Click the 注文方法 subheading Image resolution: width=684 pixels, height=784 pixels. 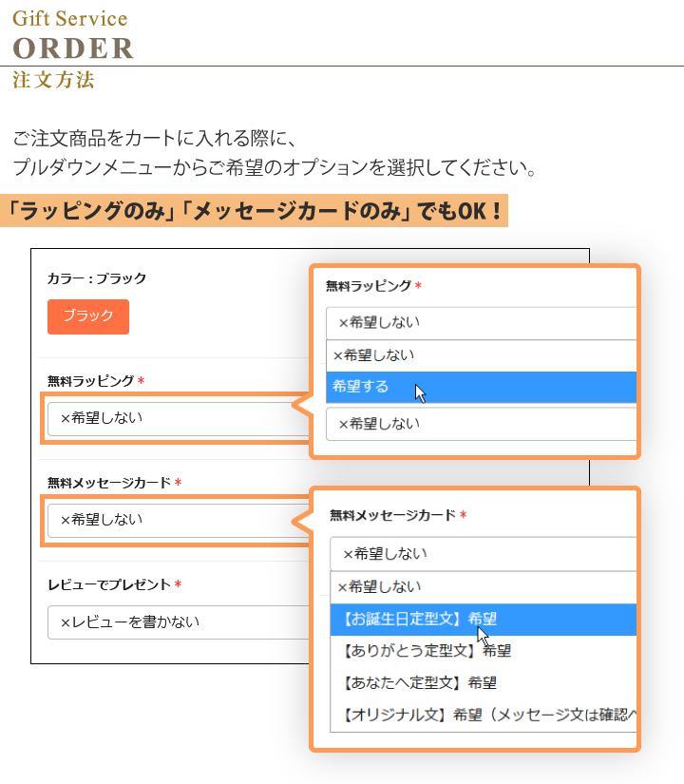[x=53, y=81]
